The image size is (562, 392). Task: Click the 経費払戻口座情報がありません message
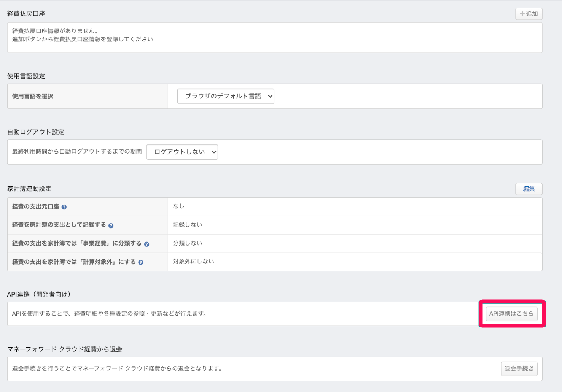55,31
